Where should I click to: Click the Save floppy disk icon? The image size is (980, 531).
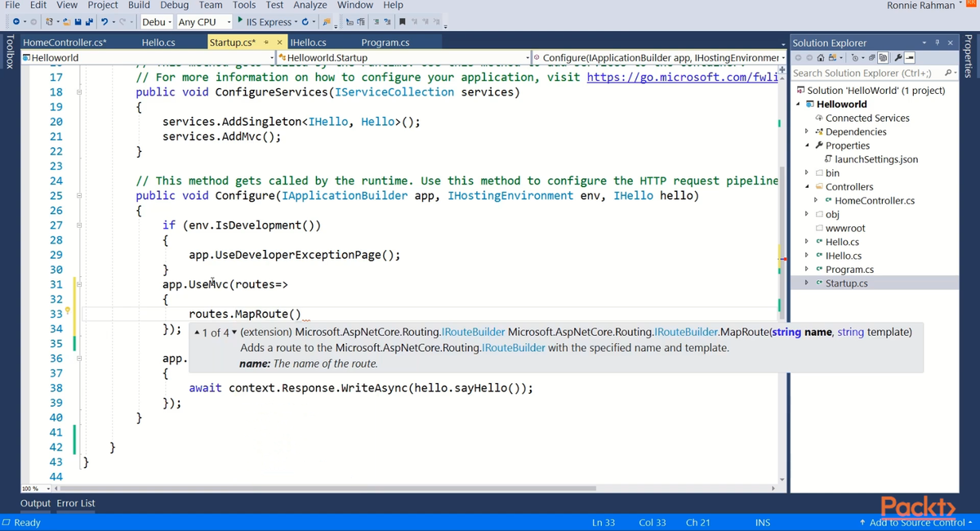tap(78, 21)
